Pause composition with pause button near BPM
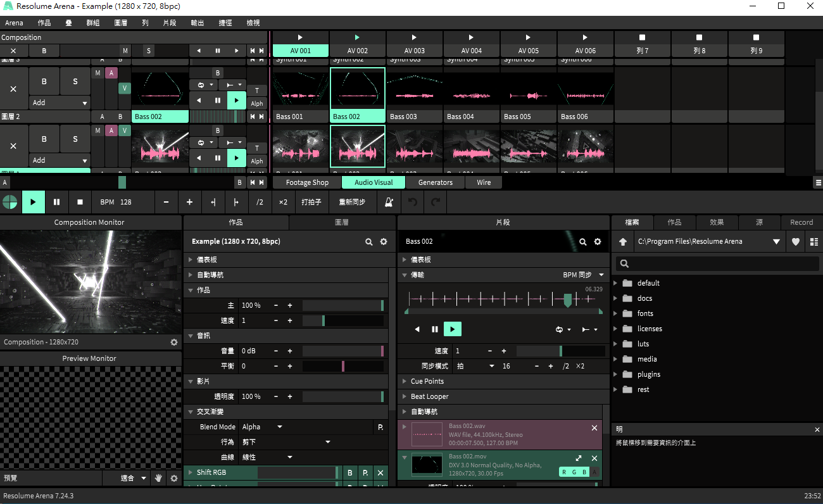The height and width of the screenshot is (504, 823). (x=56, y=203)
